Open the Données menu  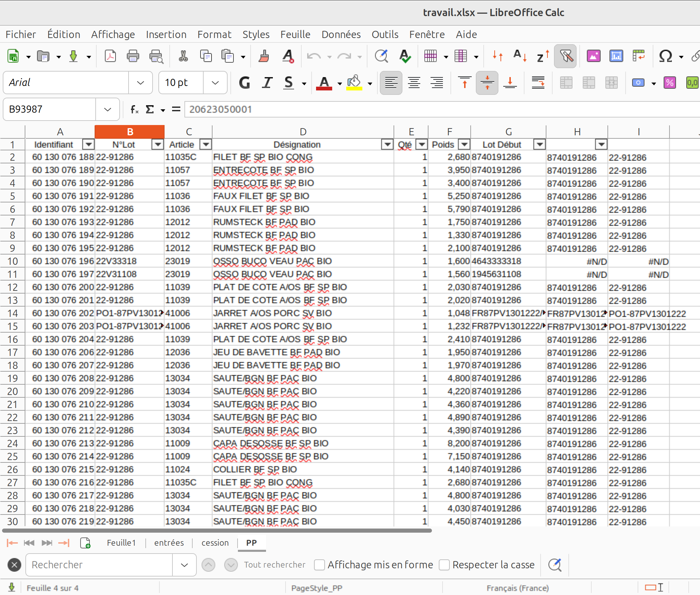pos(341,34)
